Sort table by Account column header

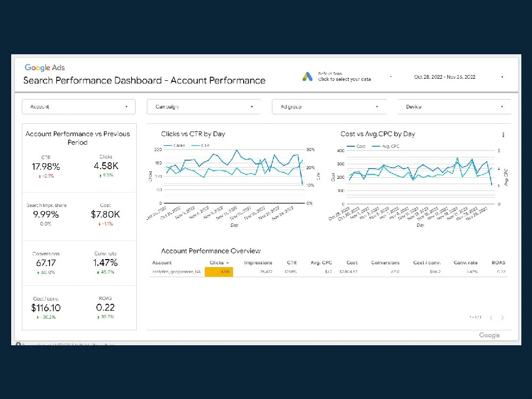click(x=162, y=263)
